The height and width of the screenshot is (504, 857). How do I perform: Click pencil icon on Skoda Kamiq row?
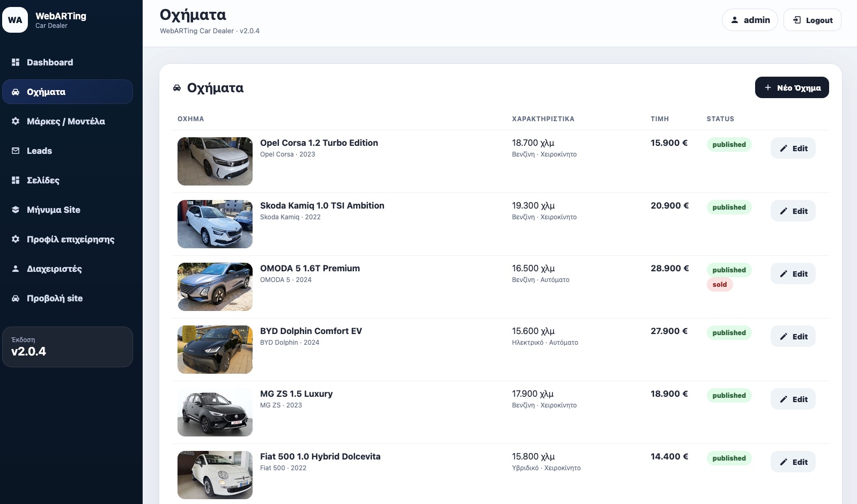point(784,211)
